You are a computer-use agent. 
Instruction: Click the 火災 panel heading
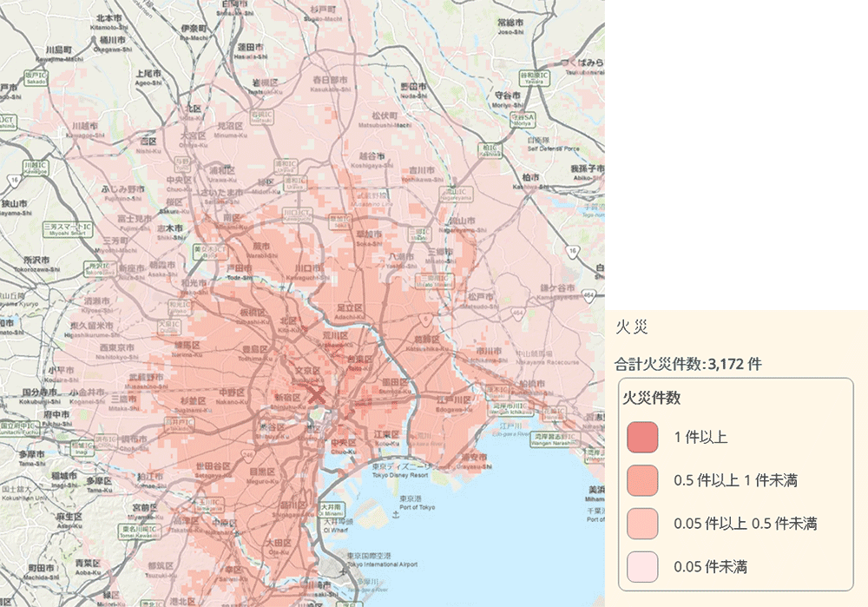631,327
